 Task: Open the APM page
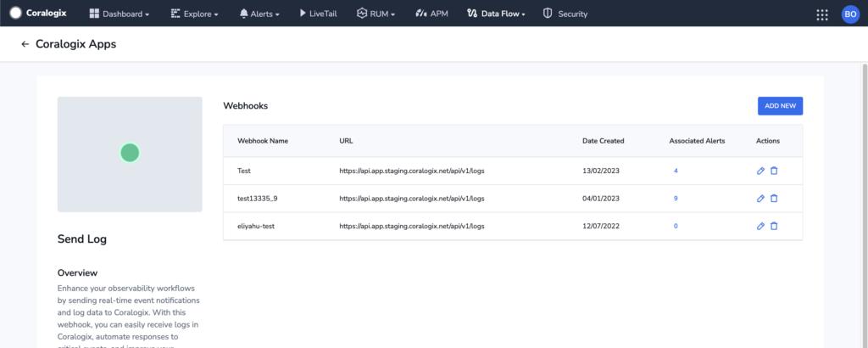tap(431, 14)
